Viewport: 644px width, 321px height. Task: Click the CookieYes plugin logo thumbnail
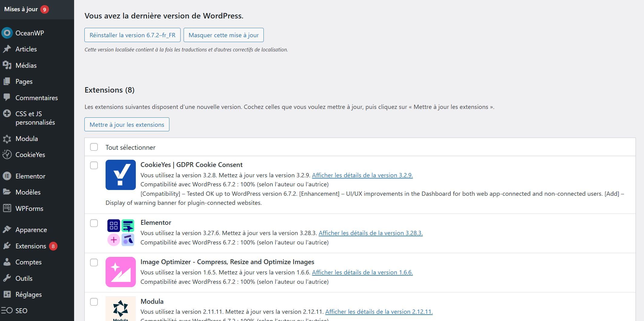tap(121, 175)
